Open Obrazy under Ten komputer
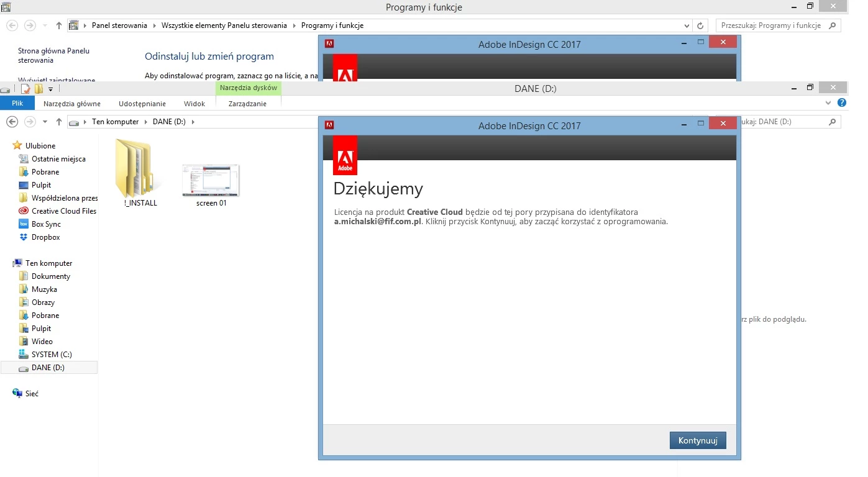The image size is (868, 477). click(43, 302)
